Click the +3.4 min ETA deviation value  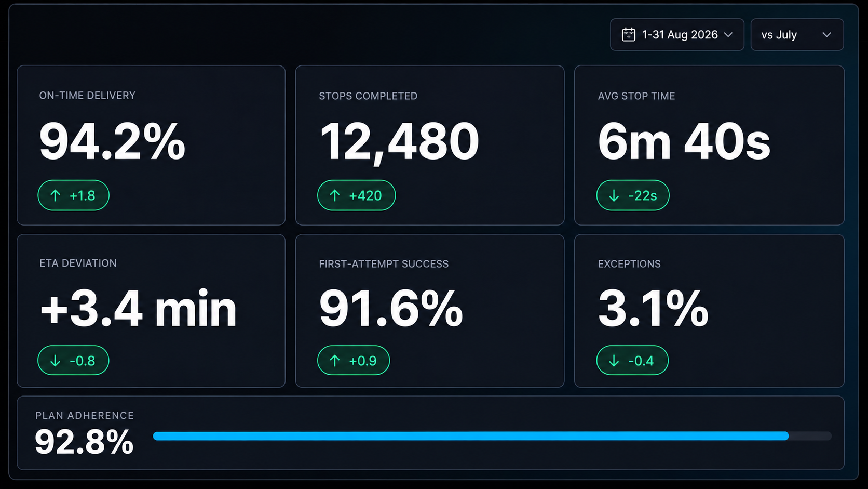[138, 309]
